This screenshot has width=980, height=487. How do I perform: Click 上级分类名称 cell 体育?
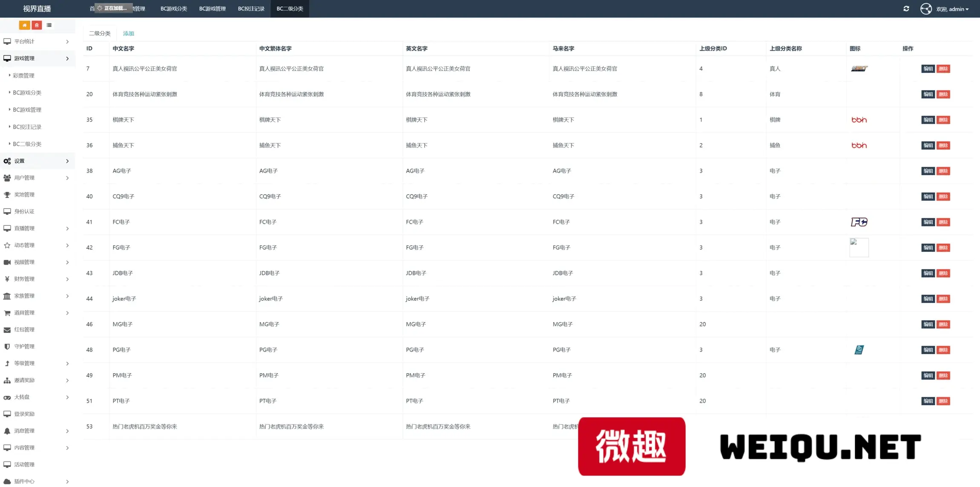(775, 94)
